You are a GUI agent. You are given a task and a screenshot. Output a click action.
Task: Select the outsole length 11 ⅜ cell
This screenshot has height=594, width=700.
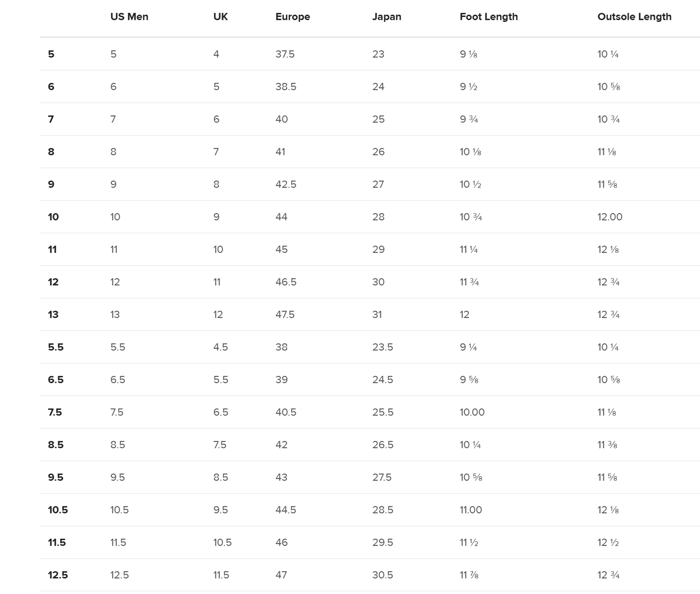pos(607,445)
